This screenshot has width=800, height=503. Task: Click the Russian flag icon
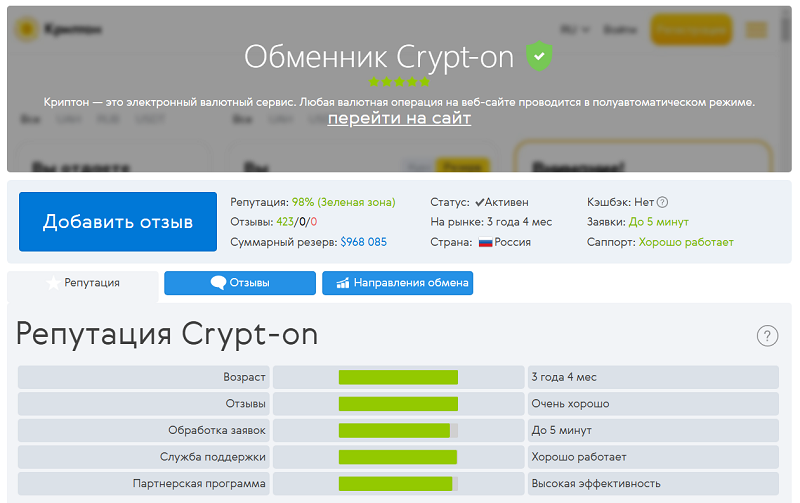click(x=485, y=242)
